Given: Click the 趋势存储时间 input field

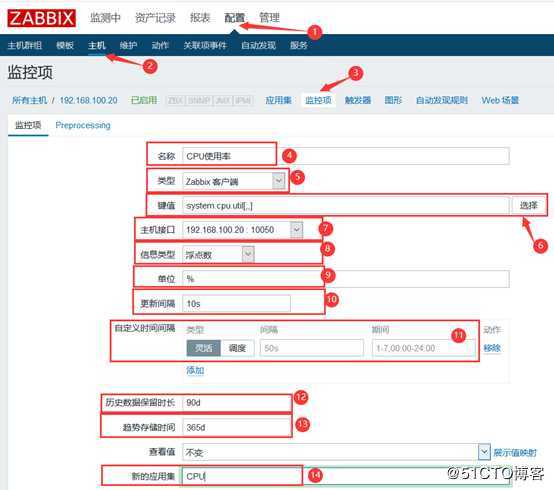Looking at the screenshot, I should [237, 427].
